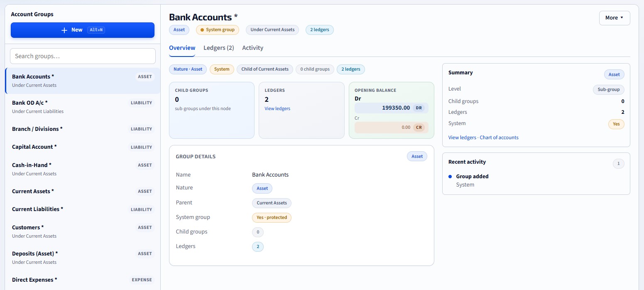Select Bank OD A/c group in list
644x290 pixels.
pos(83,107)
